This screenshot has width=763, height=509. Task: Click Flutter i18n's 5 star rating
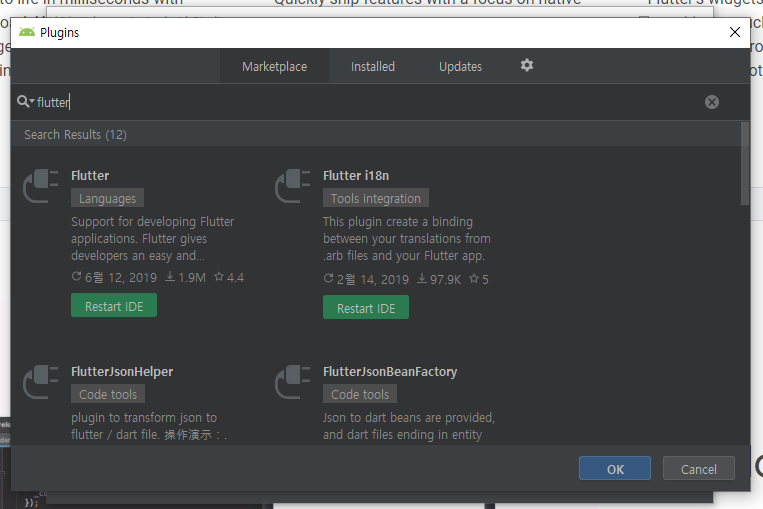pyautogui.click(x=479, y=279)
